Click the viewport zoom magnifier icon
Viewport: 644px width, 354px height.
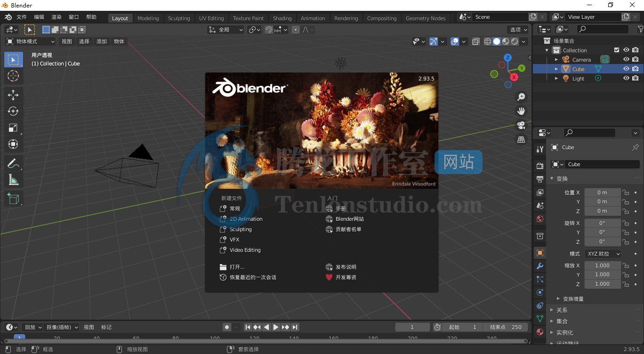tap(521, 97)
